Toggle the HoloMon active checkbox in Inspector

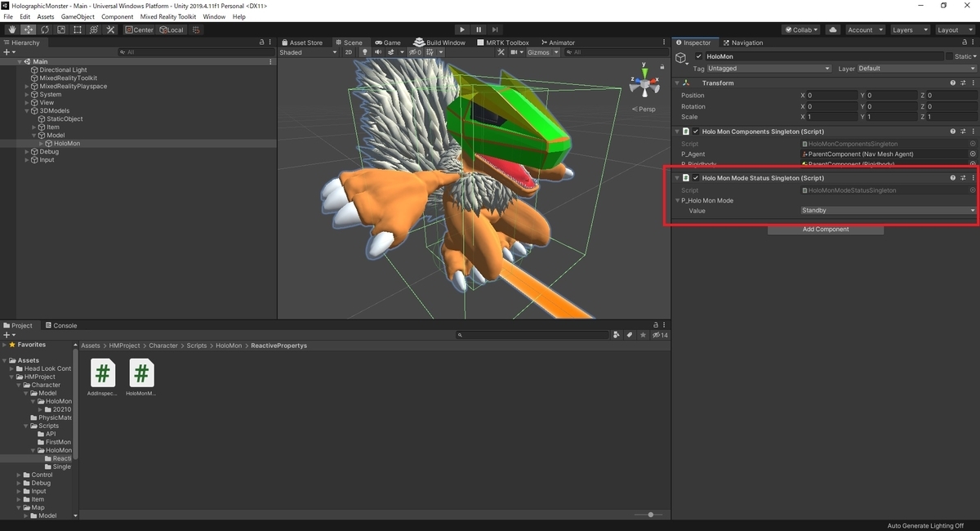coord(700,56)
